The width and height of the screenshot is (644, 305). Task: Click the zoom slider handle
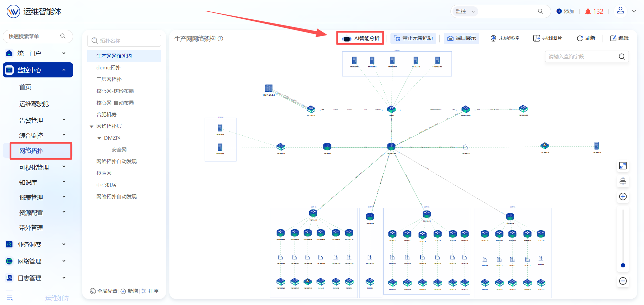click(x=623, y=265)
